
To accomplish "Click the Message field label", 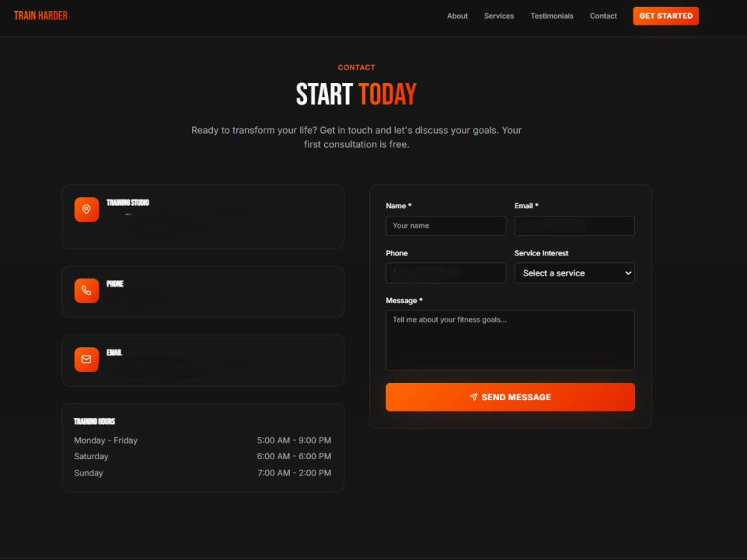I will (x=404, y=300).
